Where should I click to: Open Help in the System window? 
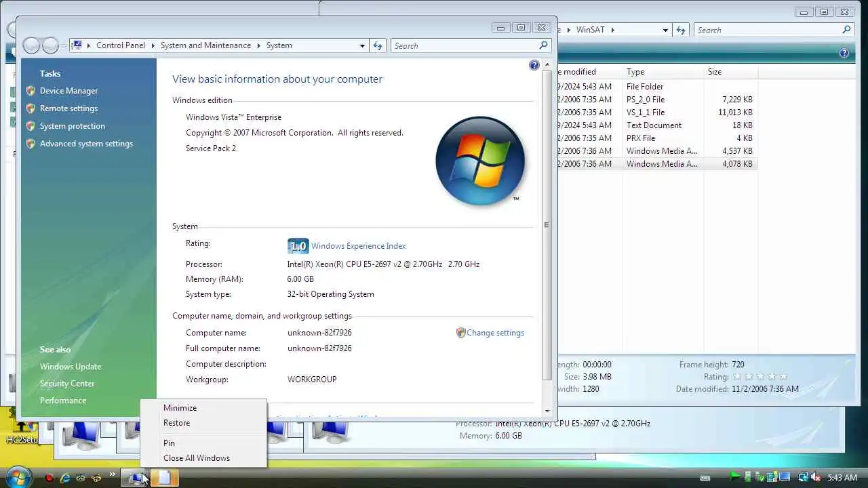[534, 65]
